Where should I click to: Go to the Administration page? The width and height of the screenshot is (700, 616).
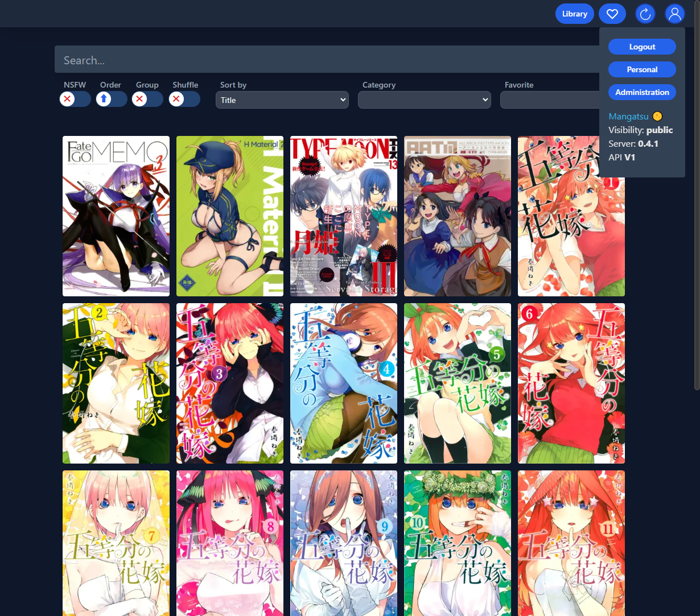(642, 92)
